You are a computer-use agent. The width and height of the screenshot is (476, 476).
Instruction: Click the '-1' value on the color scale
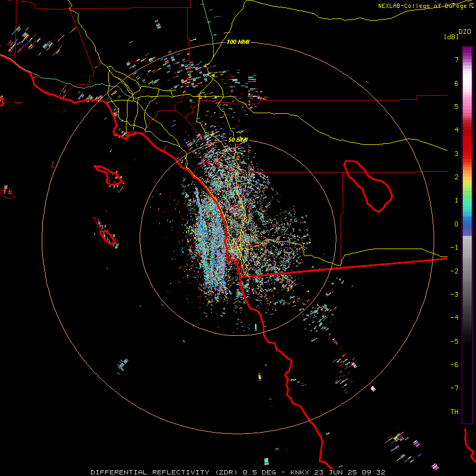click(x=454, y=248)
